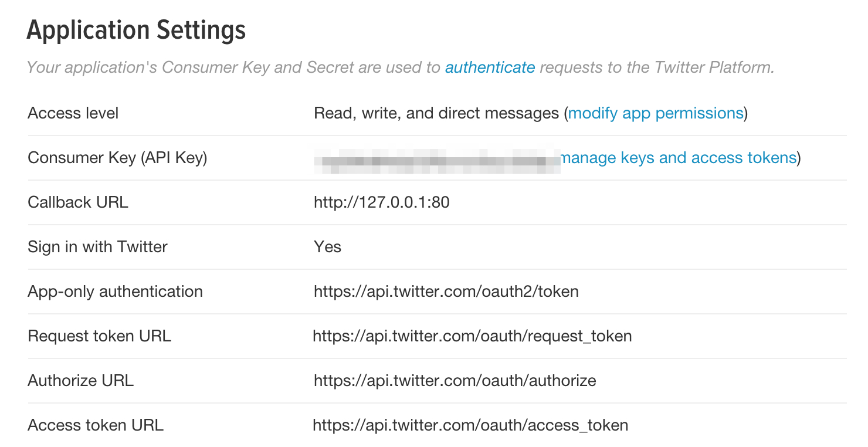Click the blurred Consumer Key value
The height and width of the screenshot is (447, 868).
tap(436, 158)
